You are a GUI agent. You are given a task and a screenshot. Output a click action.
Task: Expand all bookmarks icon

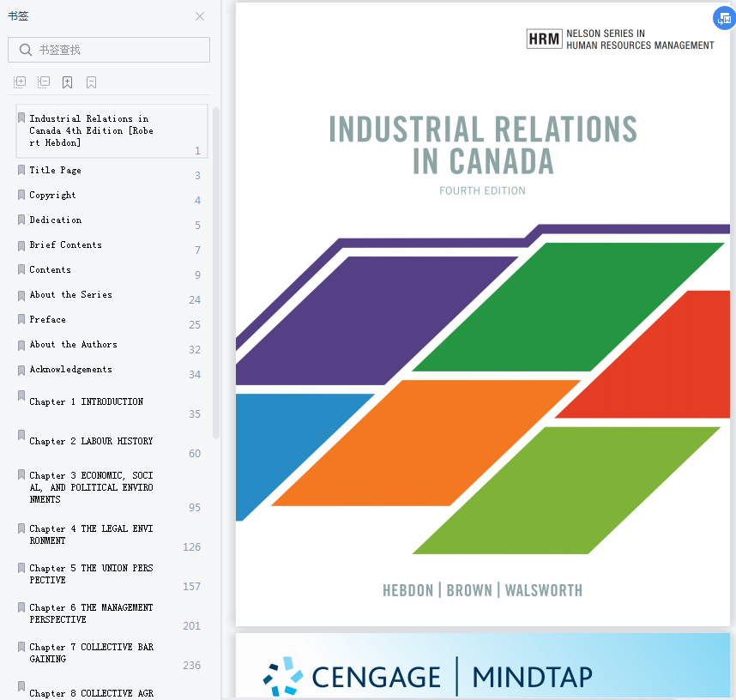pyautogui.click(x=19, y=82)
